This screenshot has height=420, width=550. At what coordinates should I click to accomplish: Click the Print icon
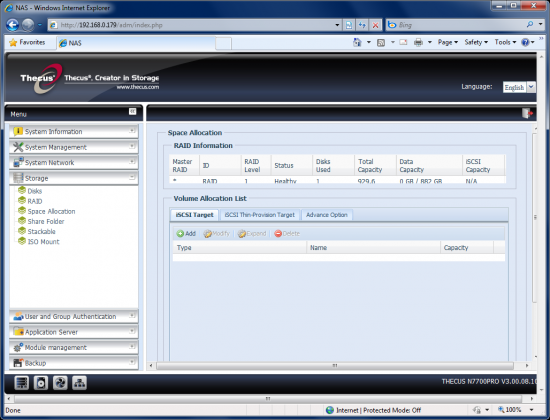pyautogui.click(x=418, y=42)
